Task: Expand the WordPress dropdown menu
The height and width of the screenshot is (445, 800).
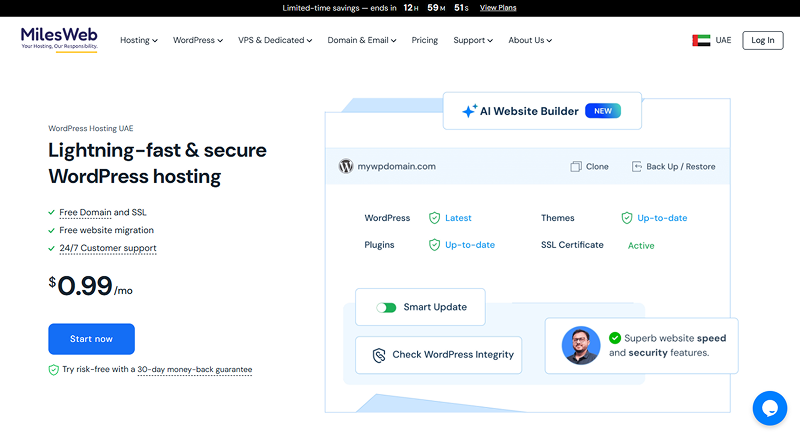Action: 198,40
